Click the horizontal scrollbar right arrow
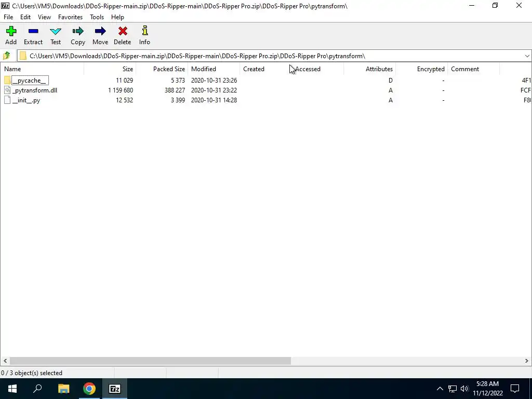 [x=527, y=361]
